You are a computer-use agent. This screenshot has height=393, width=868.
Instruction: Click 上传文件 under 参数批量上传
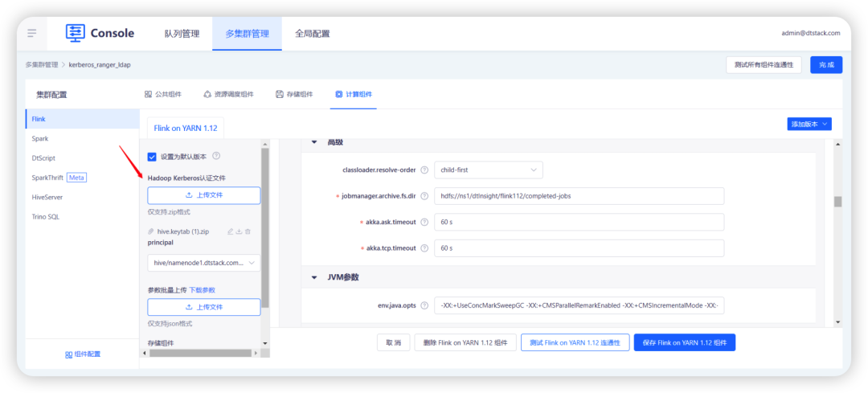tap(203, 307)
